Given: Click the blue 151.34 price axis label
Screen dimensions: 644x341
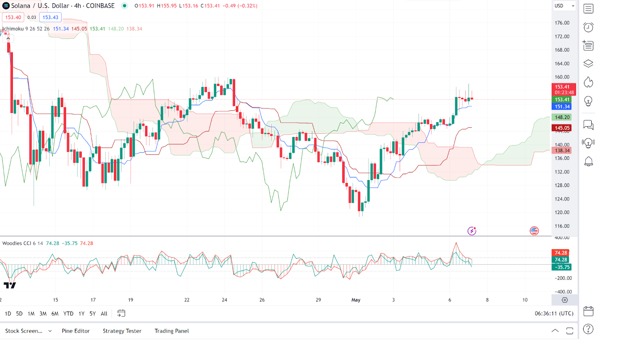Looking at the screenshot, I should click(x=562, y=107).
